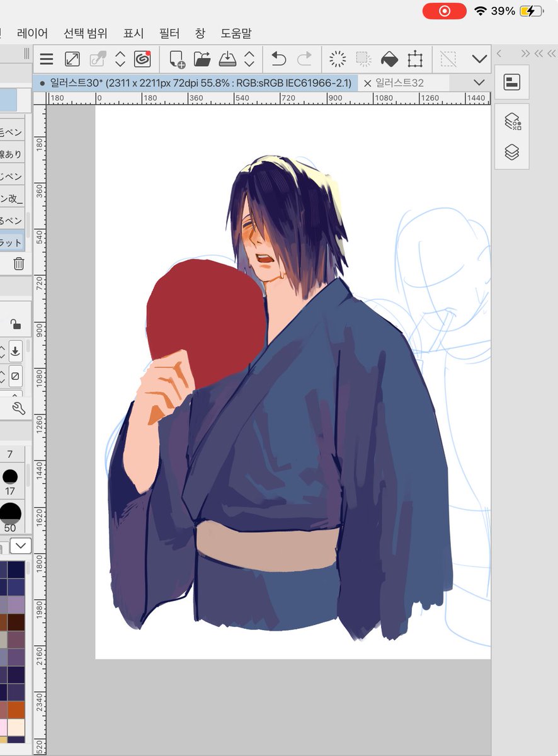The image size is (558, 756).
Task: Choose brush size 7 preset
Action: click(10, 454)
